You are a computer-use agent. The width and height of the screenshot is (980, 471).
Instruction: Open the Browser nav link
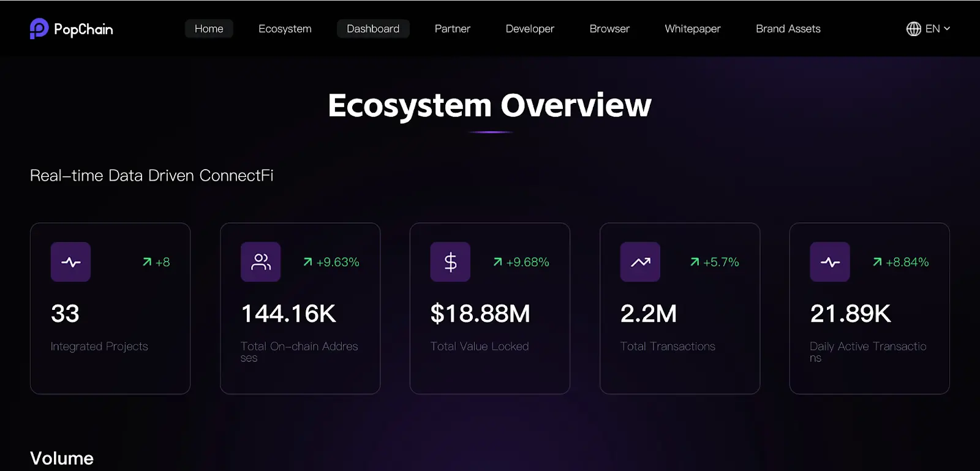(x=609, y=29)
